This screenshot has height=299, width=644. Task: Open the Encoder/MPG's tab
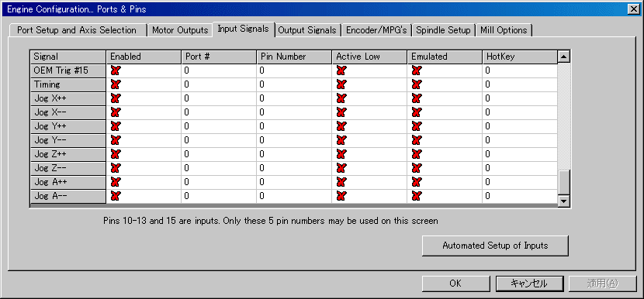point(376,30)
